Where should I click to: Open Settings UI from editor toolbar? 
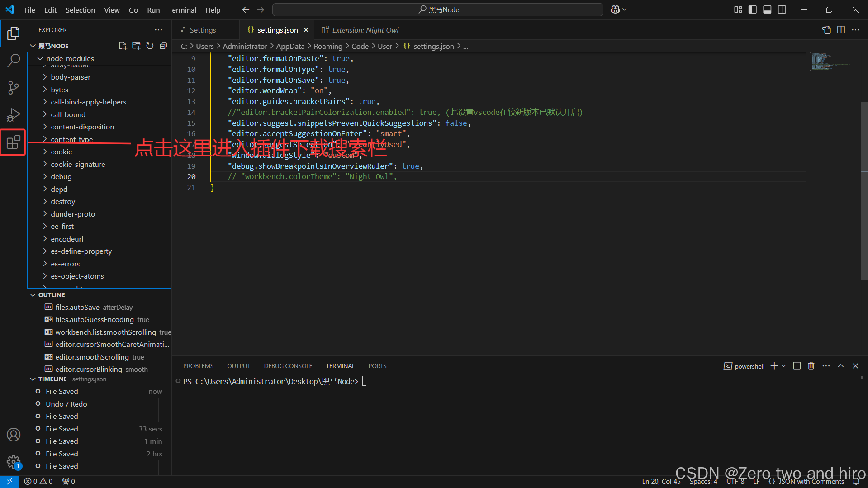pyautogui.click(x=826, y=30)
